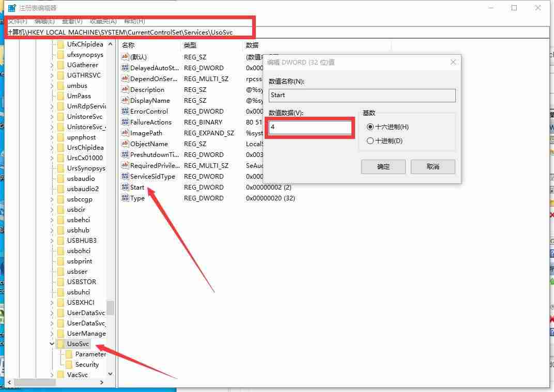Screen dimensions: 554x392
Task: Click the UserManager folder icon
Action: [60, 333]
